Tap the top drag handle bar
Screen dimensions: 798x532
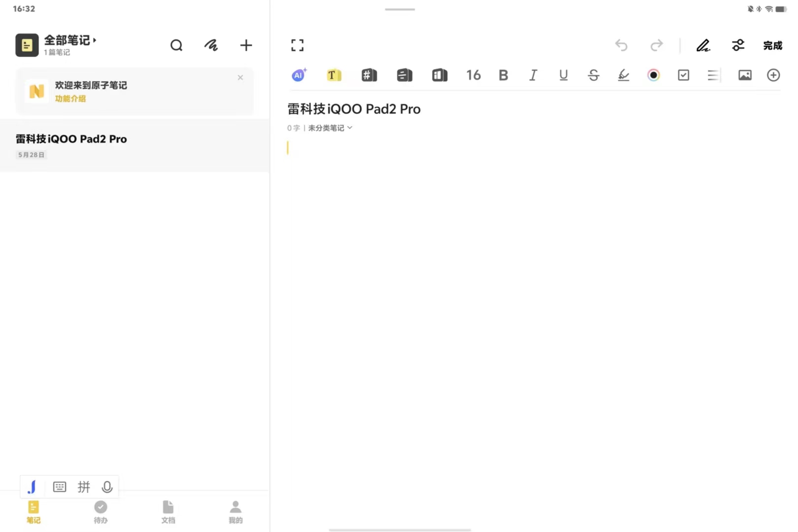[x=400, y=9]
